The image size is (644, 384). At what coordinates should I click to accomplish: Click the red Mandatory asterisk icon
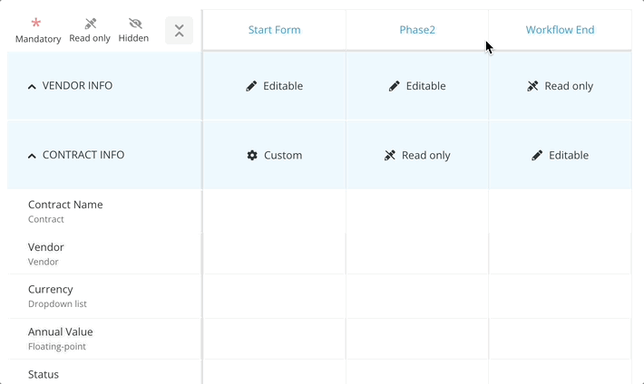pos(36,23)
